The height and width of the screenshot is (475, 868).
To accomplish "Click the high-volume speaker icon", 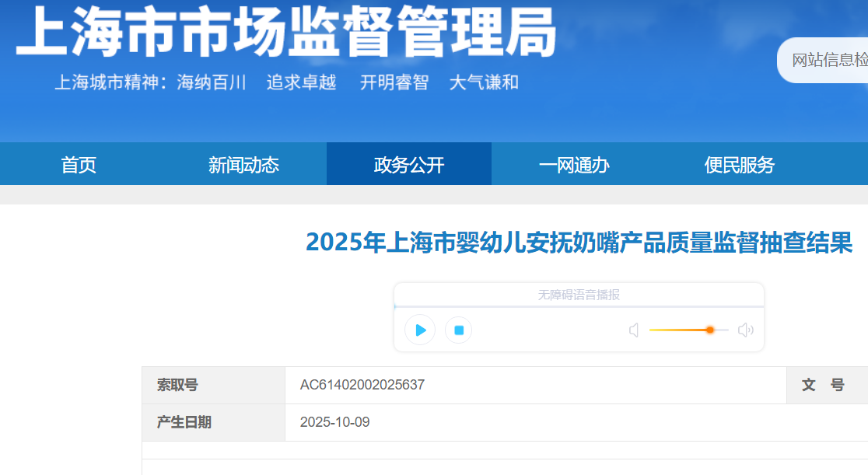I will click(x=745, y=330).
